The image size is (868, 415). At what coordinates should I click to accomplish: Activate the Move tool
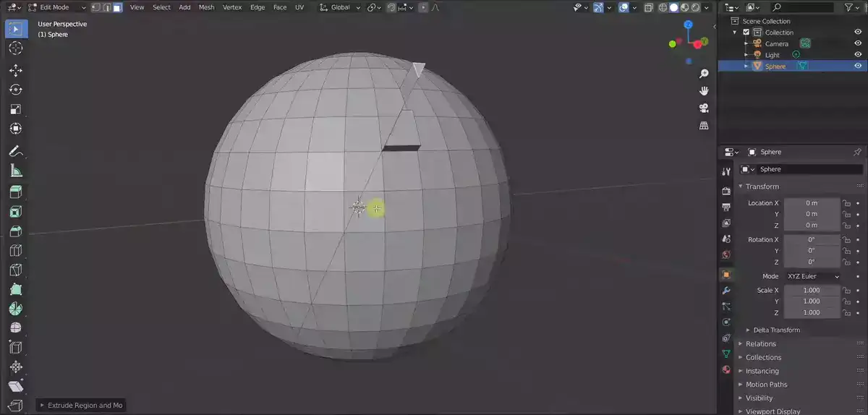tap(15, 71)
